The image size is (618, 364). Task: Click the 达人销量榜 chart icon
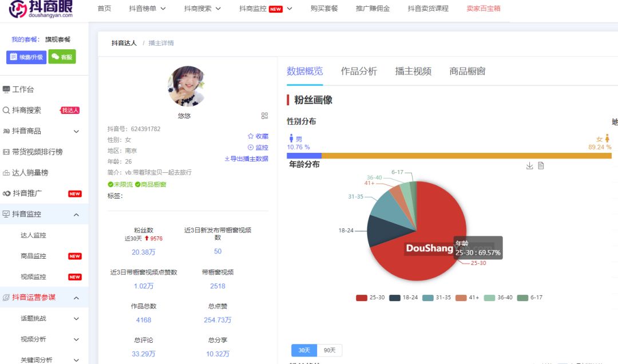6,173
